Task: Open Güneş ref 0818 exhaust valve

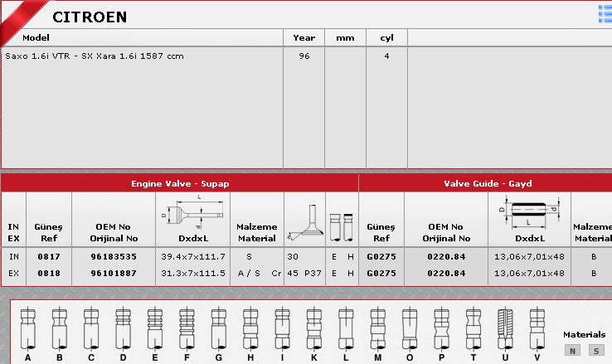Action: [49, 273]
